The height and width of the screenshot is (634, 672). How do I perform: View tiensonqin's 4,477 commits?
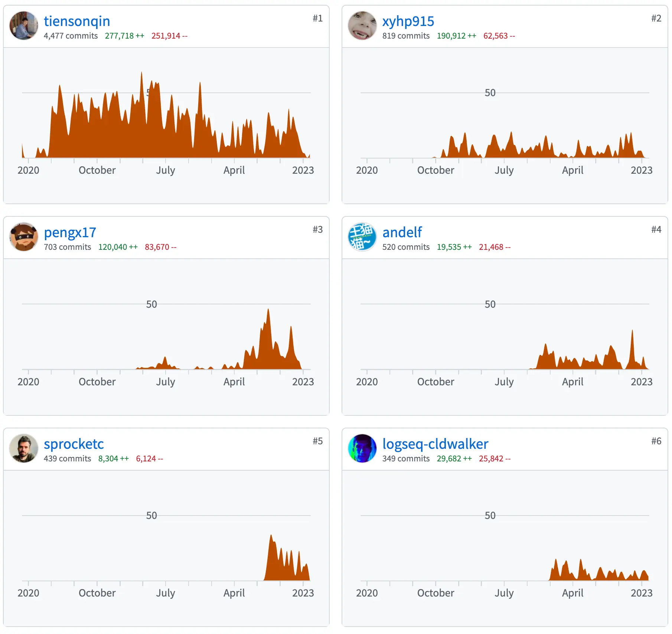71,36
